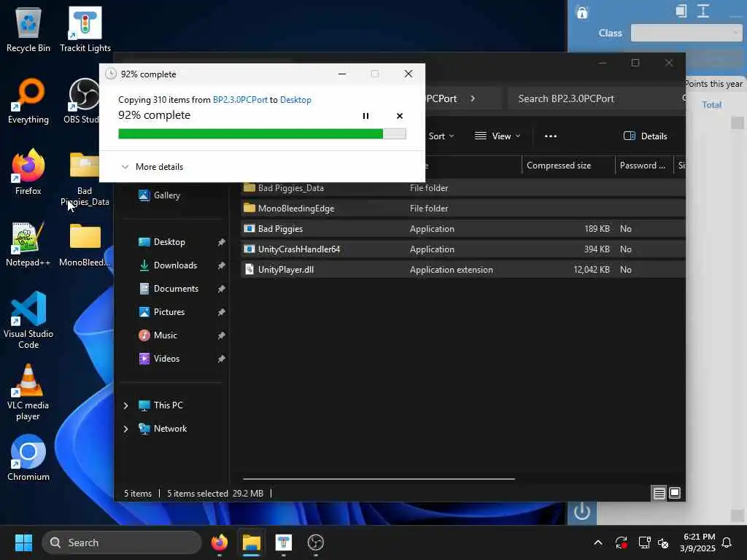Cancel the copy with the small X
The width and height of the screenshot is (747, 560).
[x=400, y=116]
